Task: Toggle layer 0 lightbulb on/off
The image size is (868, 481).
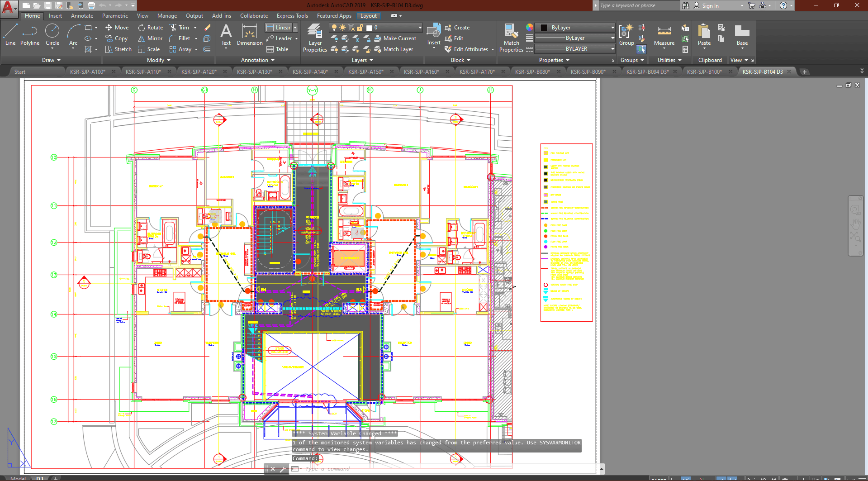Action: click(x=334, y=28)
